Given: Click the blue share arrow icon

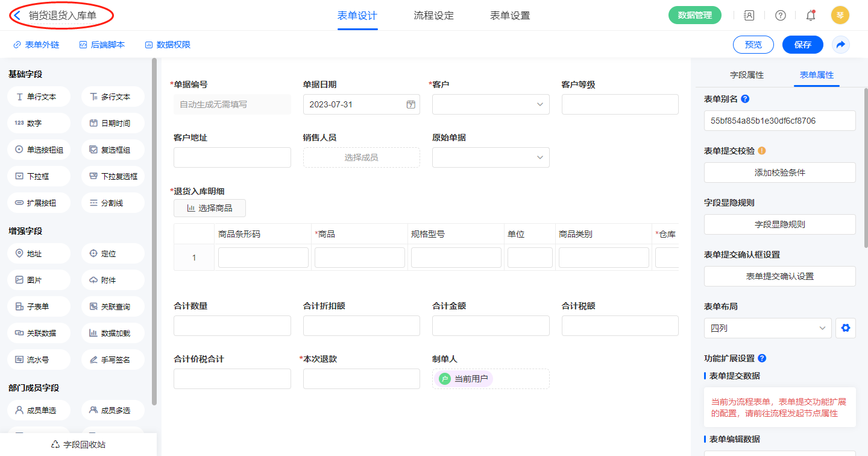Looking at the screenshot, I should 841,45.
